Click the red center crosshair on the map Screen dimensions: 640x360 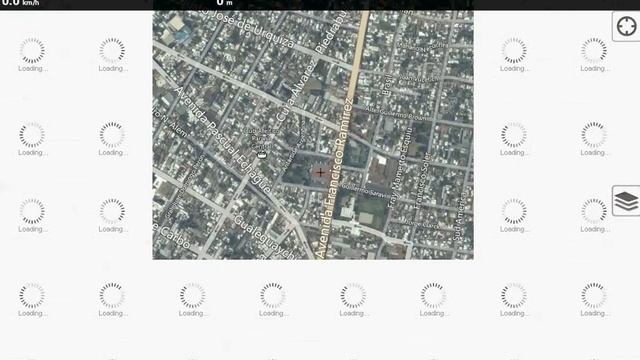tap(320, 172)
